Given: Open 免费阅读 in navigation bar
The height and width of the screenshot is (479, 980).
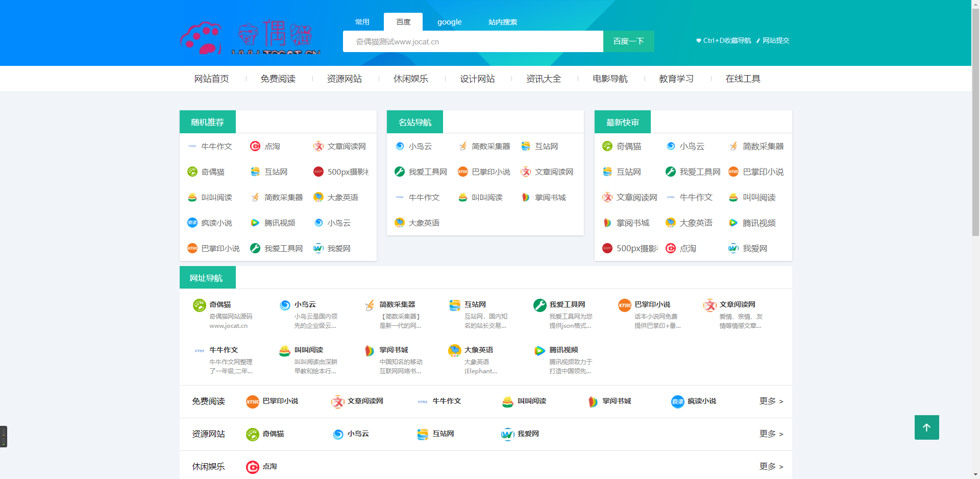Looking at the screenshot, I should point(278,79).
